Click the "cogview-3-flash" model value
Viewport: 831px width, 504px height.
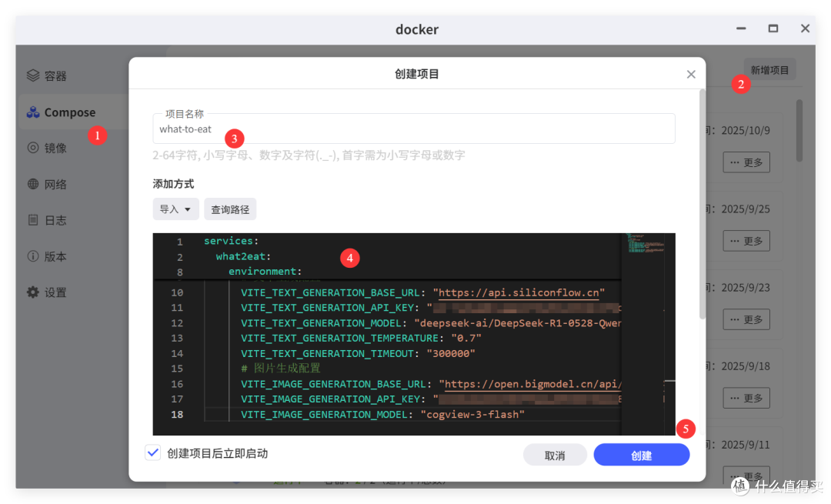tap(472, 415)
